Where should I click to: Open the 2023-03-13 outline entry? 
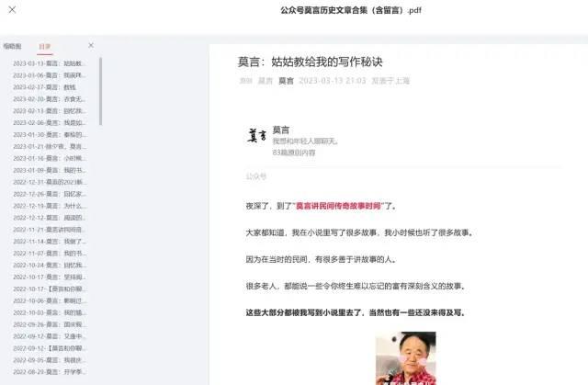click(49, 63)
